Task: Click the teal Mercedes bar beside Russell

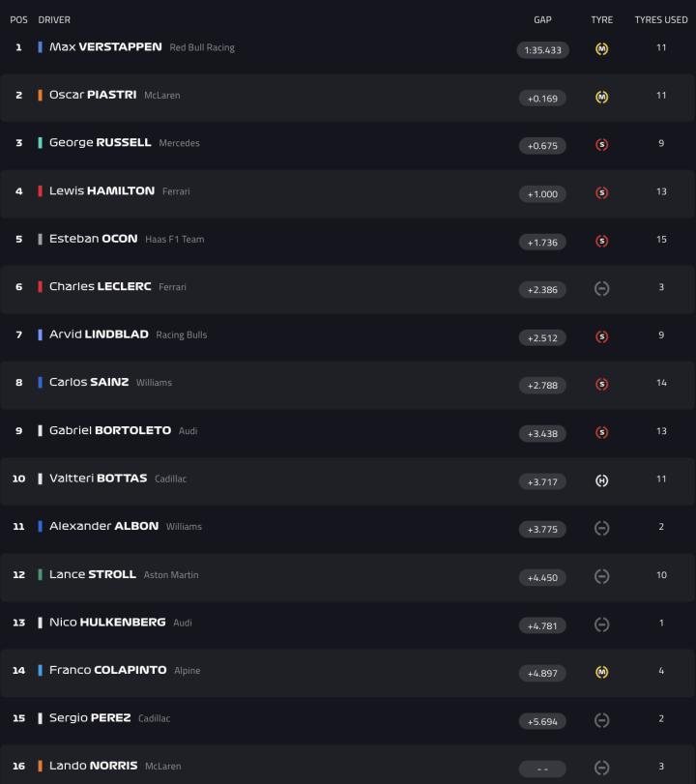Action: (39, 144)
